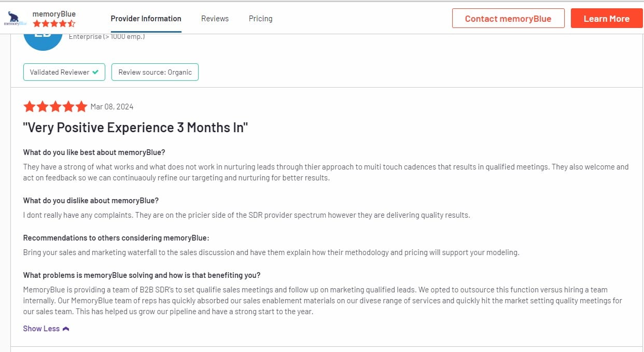The height and width of the screenshot is (352, 644).
Task: Click the Mar 08, 2024 review date
Action: click(112, 107)
